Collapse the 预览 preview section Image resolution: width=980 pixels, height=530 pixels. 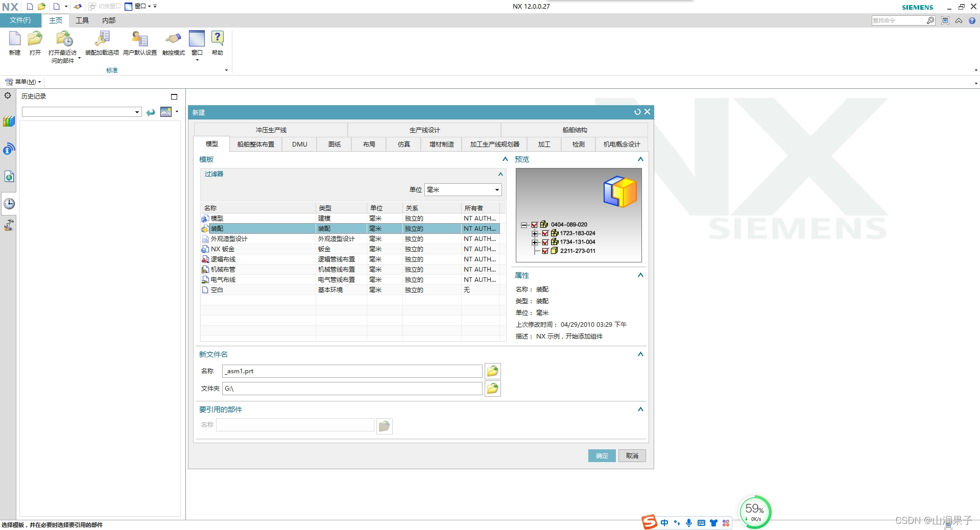pos(640,159)
